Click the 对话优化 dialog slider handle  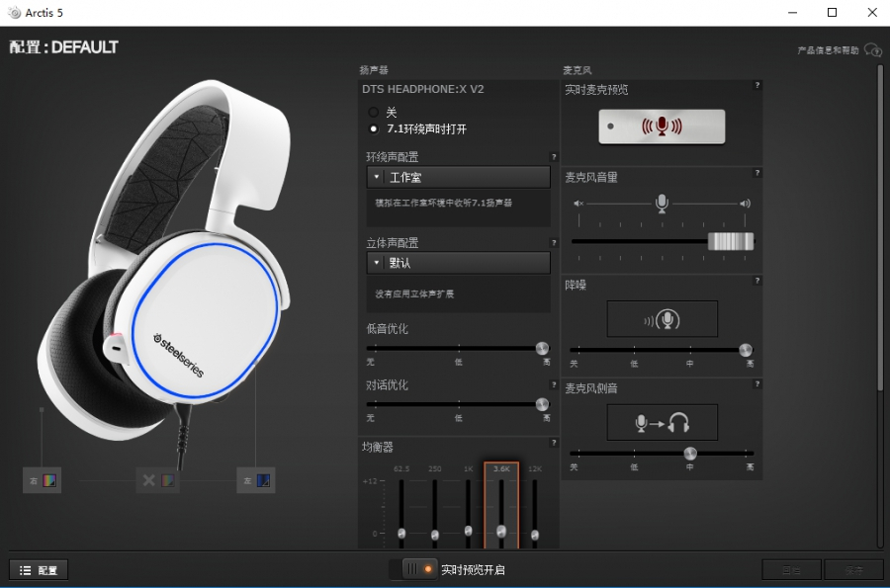pyautogui.click(x=542, y=404)
